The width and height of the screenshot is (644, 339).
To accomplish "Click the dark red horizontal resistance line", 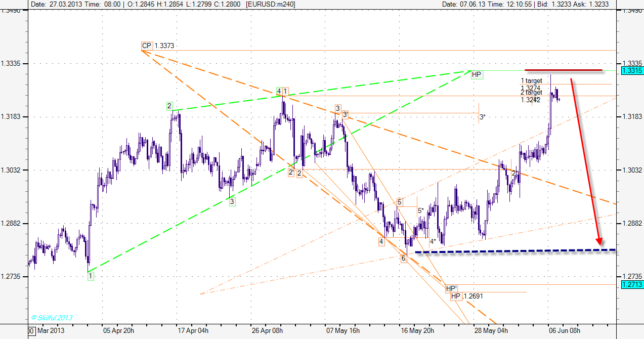I will coord(563,70).
